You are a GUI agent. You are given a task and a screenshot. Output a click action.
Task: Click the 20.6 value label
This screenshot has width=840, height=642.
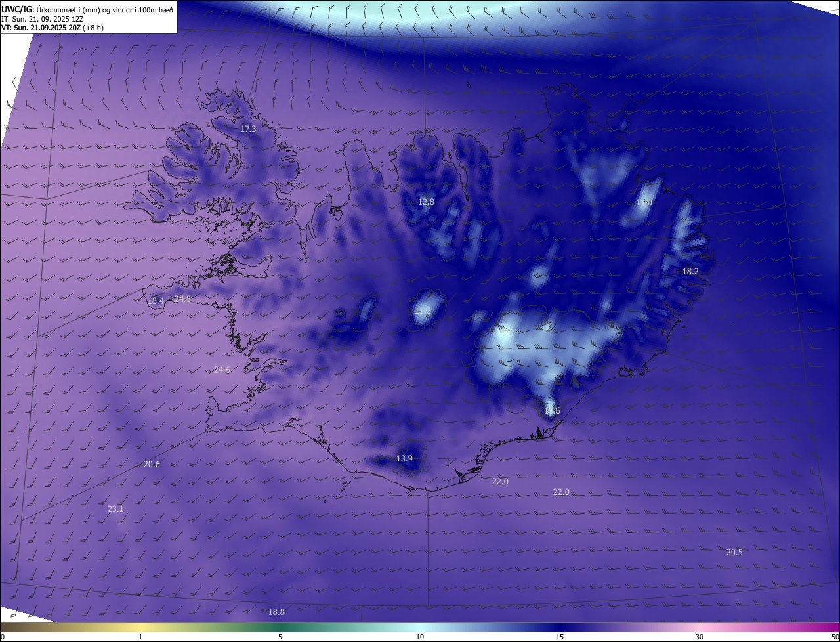pyautogui.click(x=152, y=465)
